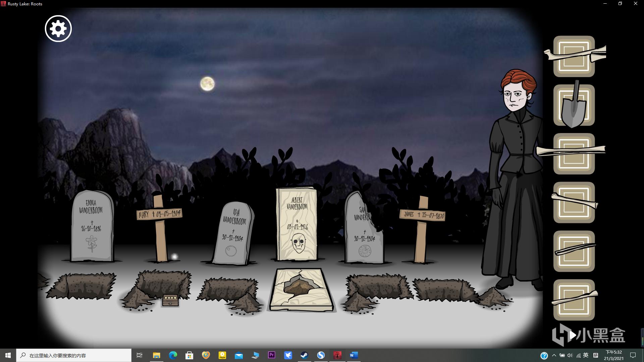Screen dimensions: 644x362
Task: Click the Windows search box
Action: tap(74, 355)
